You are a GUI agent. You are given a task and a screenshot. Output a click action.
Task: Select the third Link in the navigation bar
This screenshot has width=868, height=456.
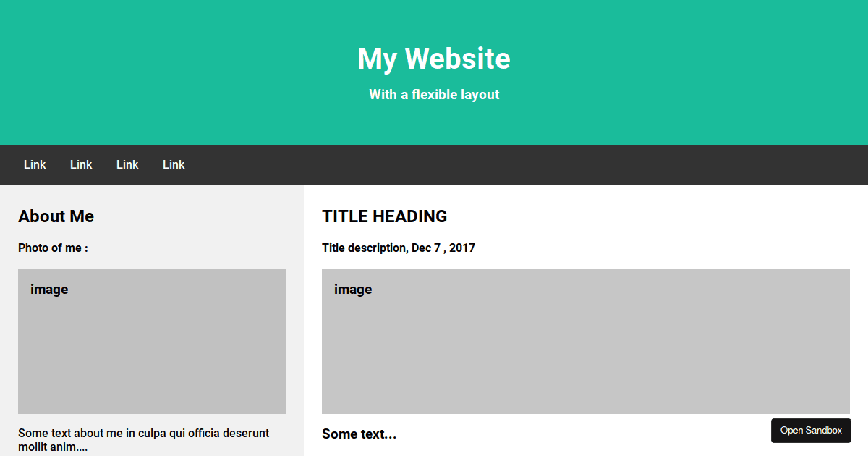(127, 164)
